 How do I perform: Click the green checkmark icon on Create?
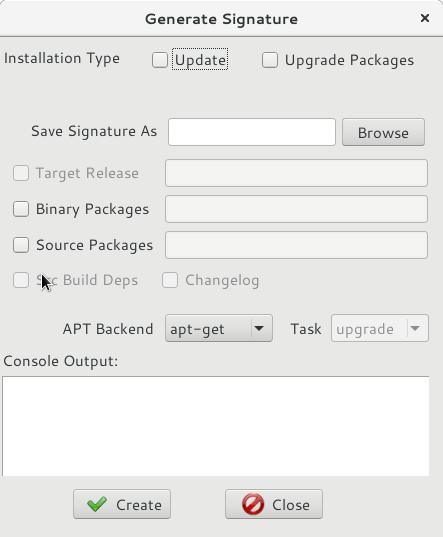[x=97, y=504]
